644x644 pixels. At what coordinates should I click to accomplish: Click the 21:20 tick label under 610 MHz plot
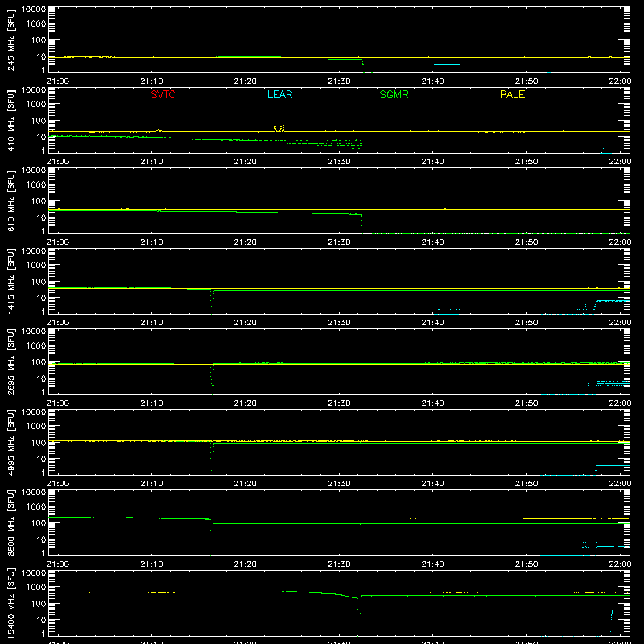pos(246,242)
